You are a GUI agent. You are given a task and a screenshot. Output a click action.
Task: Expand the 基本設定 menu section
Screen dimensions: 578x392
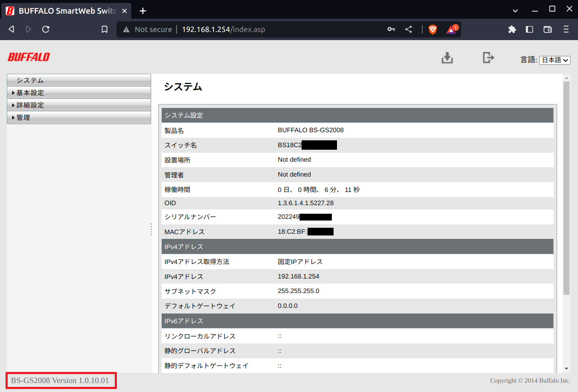(x=30, y=93)
